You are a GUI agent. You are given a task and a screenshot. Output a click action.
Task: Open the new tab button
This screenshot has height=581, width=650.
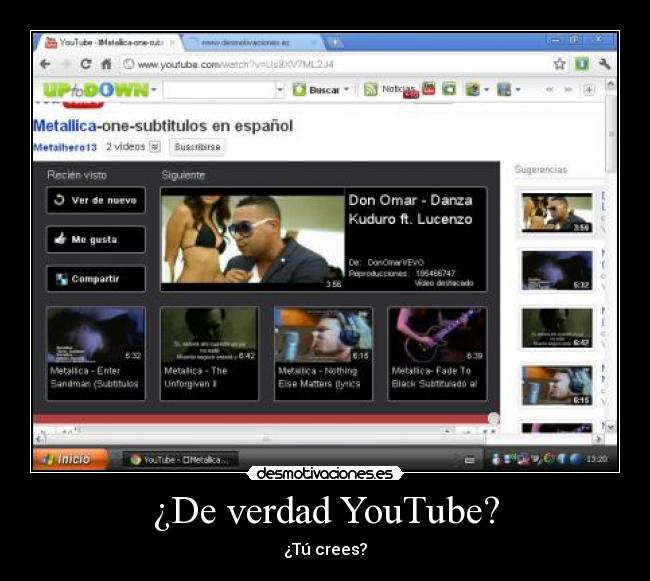pos(335,42)
